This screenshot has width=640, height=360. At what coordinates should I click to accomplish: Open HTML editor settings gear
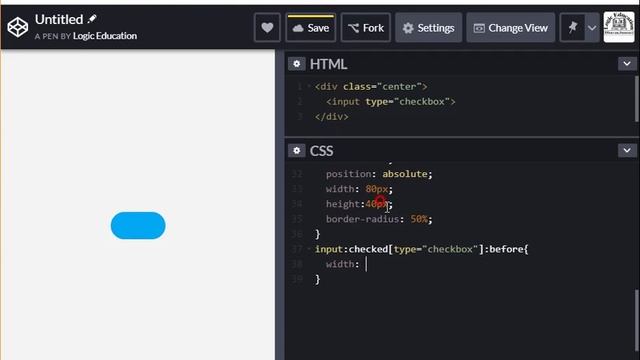[x=297, y=64]
